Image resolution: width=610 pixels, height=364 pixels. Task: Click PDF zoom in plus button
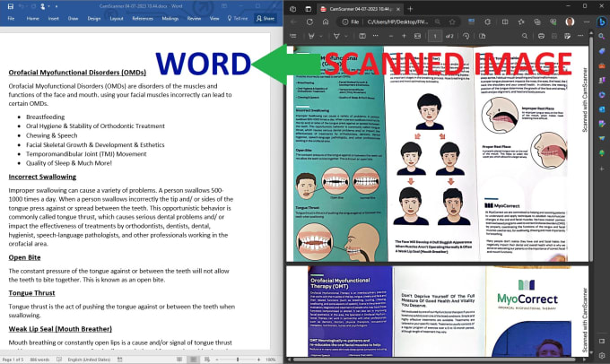coord(405,36)
